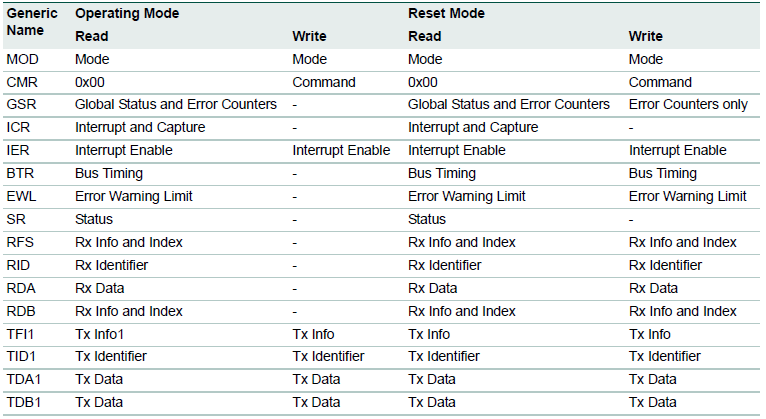The image size is (766, 419).
Task: Click the RFS register name
Action: coord(21,242)
